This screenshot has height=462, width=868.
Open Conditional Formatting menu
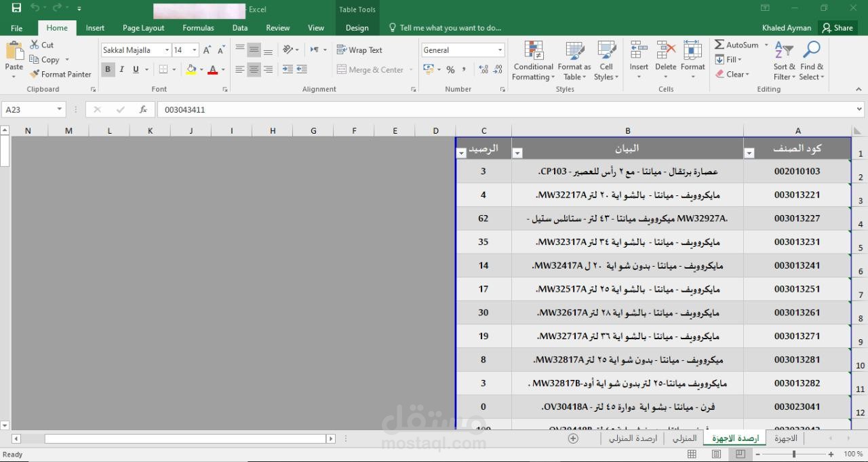click(533, 61)
